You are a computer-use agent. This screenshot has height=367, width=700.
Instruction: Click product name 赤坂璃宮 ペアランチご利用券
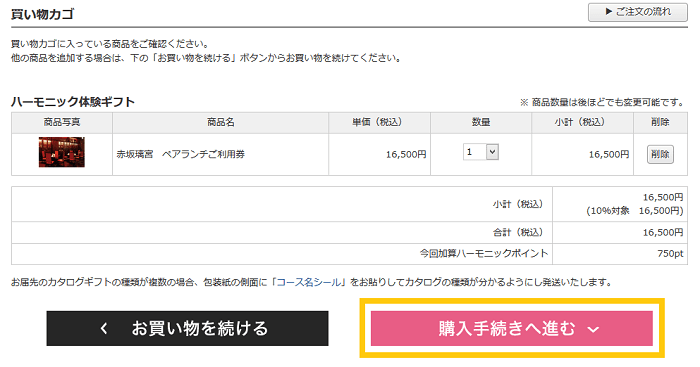(x=181, y=154)
